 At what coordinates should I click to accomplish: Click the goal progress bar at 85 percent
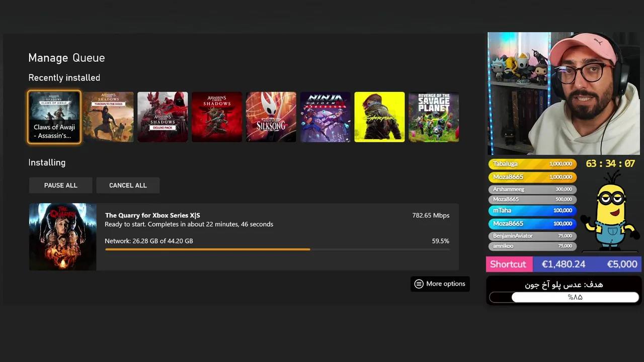(564, 297)
